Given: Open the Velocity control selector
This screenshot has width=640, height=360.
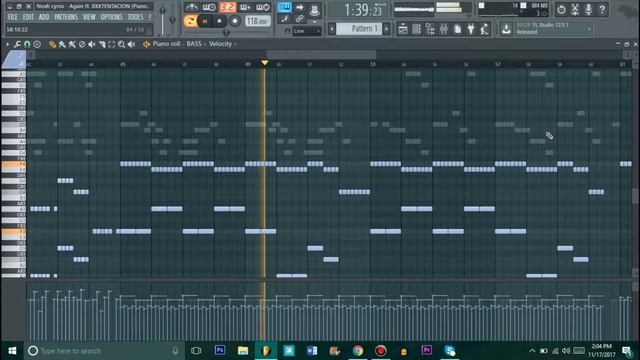Looking at the screenshot, I should (220, 44).
